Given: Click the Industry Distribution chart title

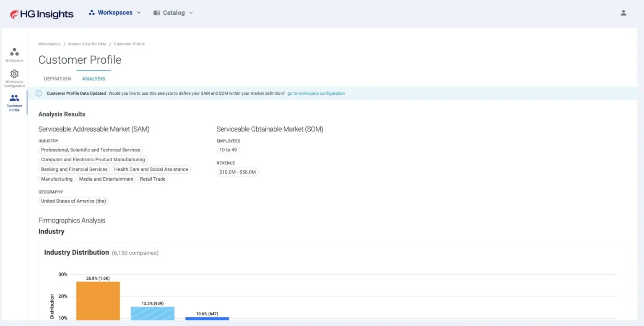Looking at the screenshot, I should (x=76, y=252).
